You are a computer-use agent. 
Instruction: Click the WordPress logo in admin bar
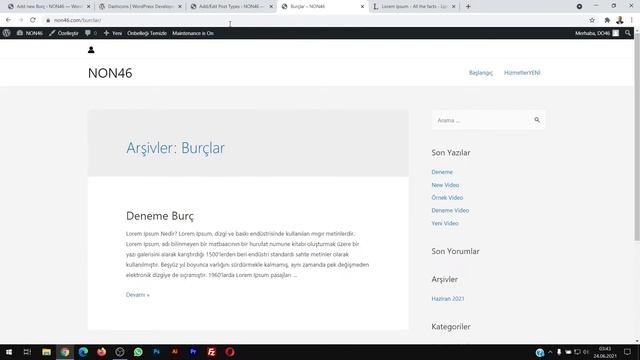pyautogui.click(x=7, y=33)
